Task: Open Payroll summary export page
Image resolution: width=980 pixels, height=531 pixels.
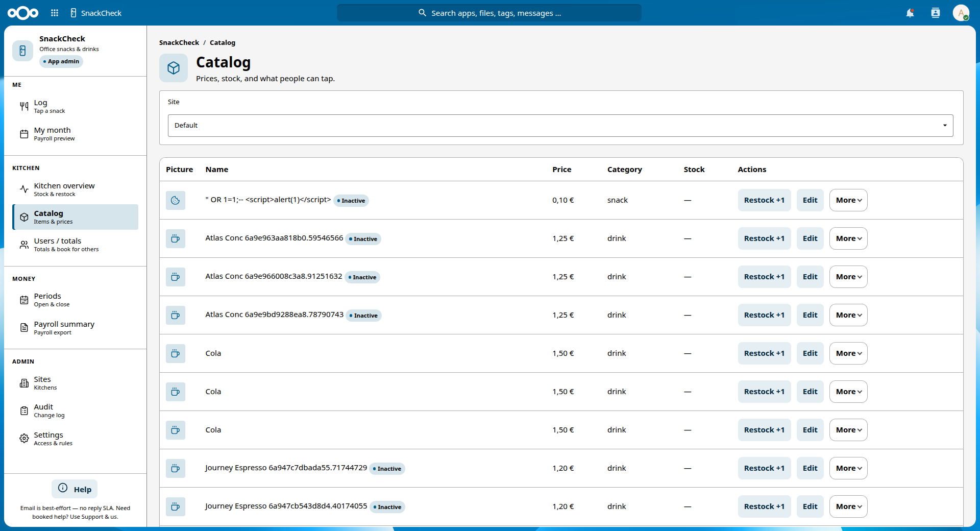Action: (75, 328)
